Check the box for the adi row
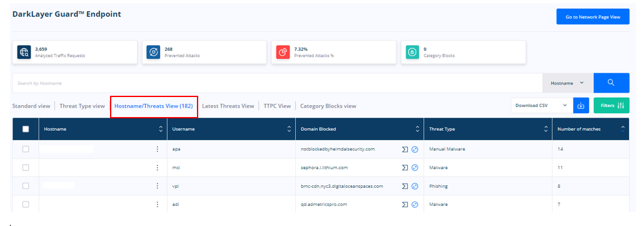This screenshot has width=644, height=226. point(26,204)
